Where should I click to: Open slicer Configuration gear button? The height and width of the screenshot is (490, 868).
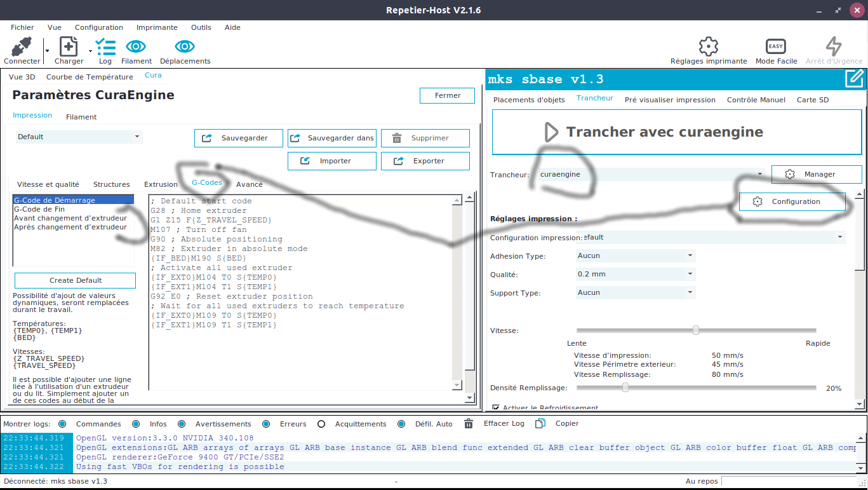(792, 201)
